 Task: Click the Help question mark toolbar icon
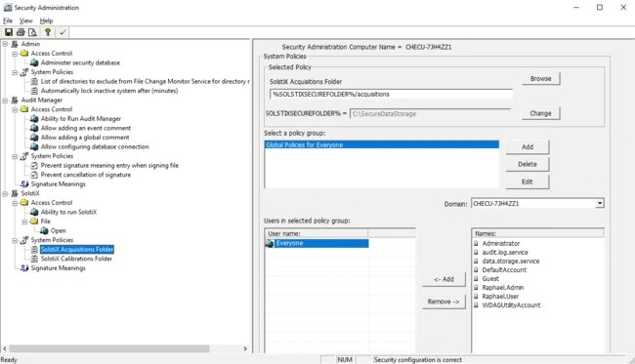pyautogui.click(x=48, y=32)
